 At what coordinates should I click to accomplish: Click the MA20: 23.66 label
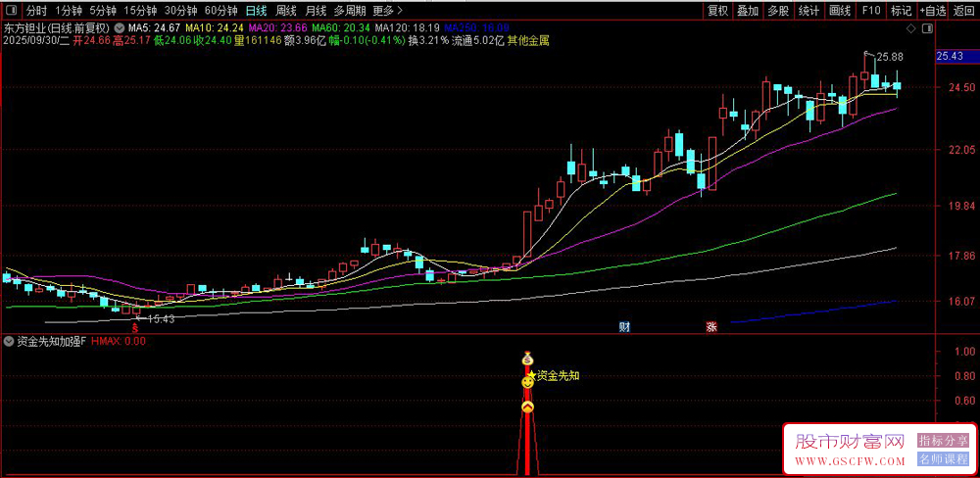click(x=277, y=28)
